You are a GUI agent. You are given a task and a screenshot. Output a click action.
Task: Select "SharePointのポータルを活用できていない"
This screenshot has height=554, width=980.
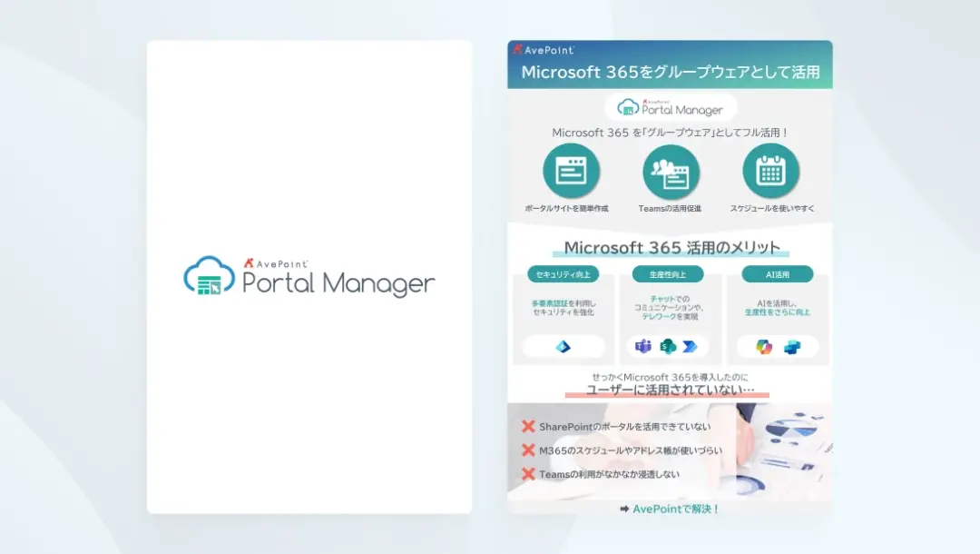pyautogui.click(x=624, y=427)
